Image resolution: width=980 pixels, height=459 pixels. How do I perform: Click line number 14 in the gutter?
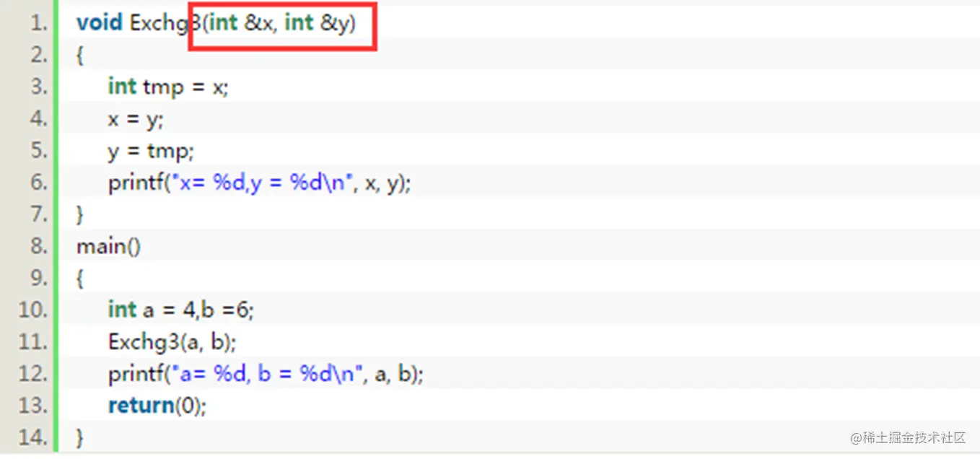pyautogui.click(x=34, y=437)
